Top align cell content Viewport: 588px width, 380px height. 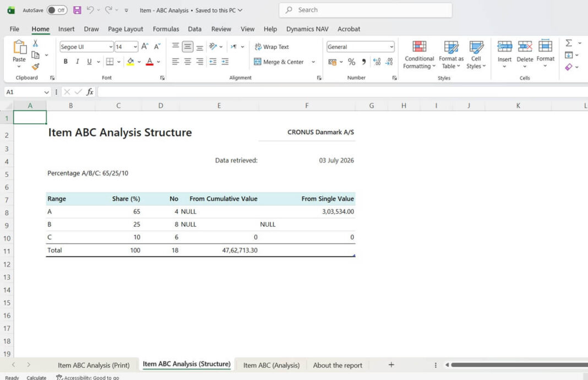175,46
